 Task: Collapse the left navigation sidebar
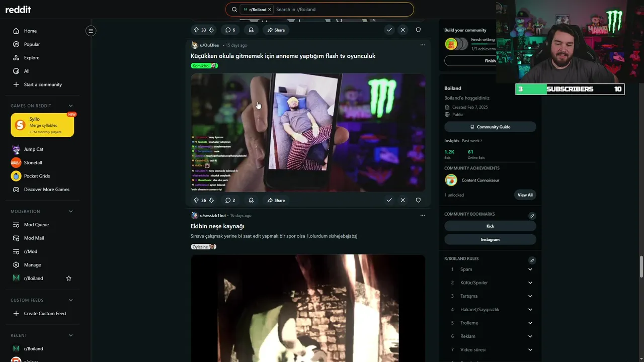[x=91, y=31]
